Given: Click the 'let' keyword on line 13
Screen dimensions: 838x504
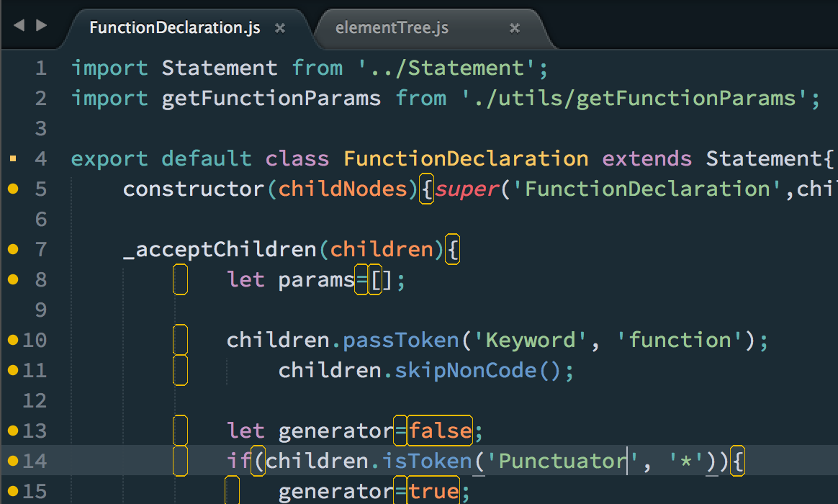Looking at the screenshot, I should coord(245,431).
